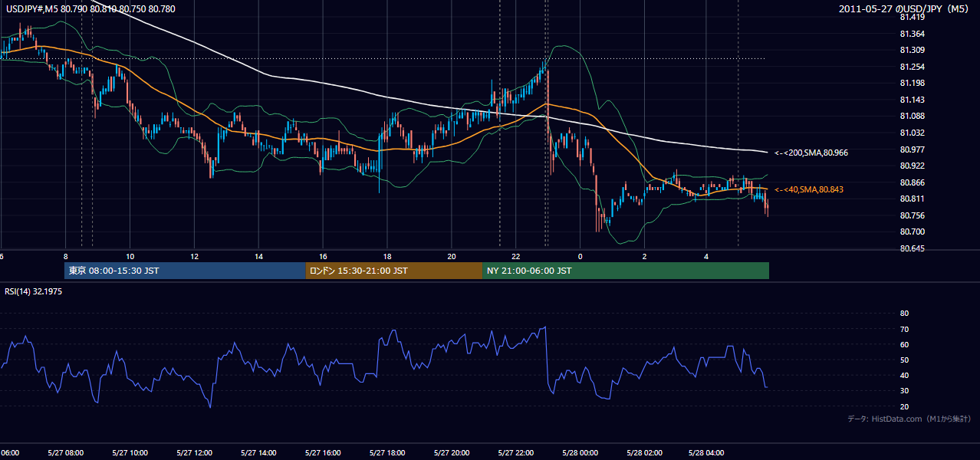Viewport: 980px width, 460px height.
Task: Click the RSI 80 level label
Action: coord(904,314)
